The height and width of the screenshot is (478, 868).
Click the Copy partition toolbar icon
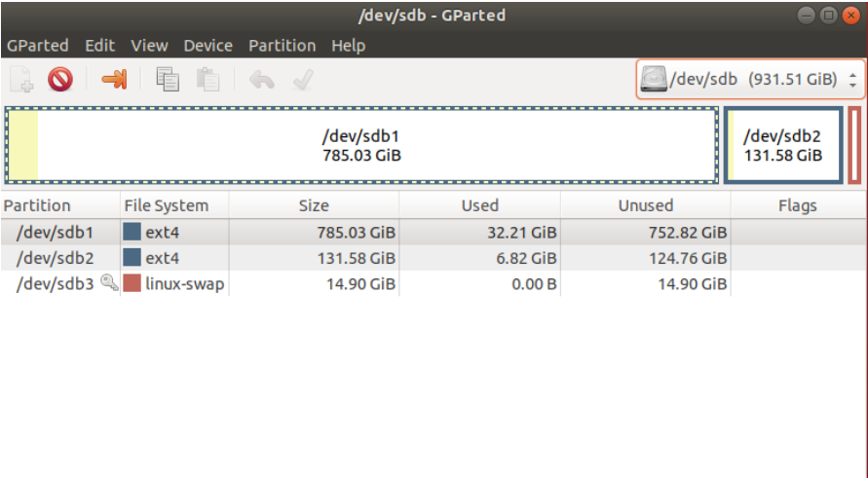(168, 79)
